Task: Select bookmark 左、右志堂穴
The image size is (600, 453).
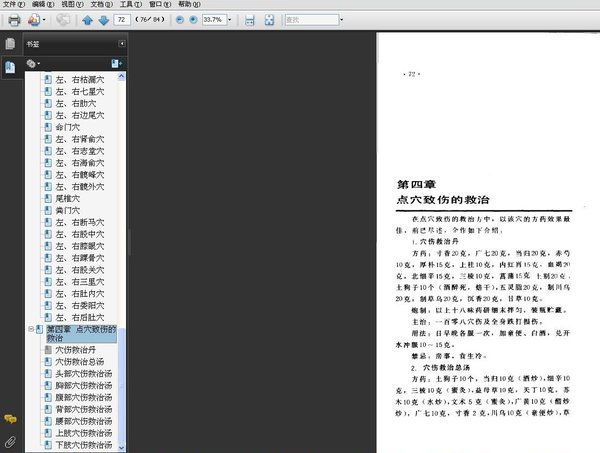Action: tap(80, 151)
